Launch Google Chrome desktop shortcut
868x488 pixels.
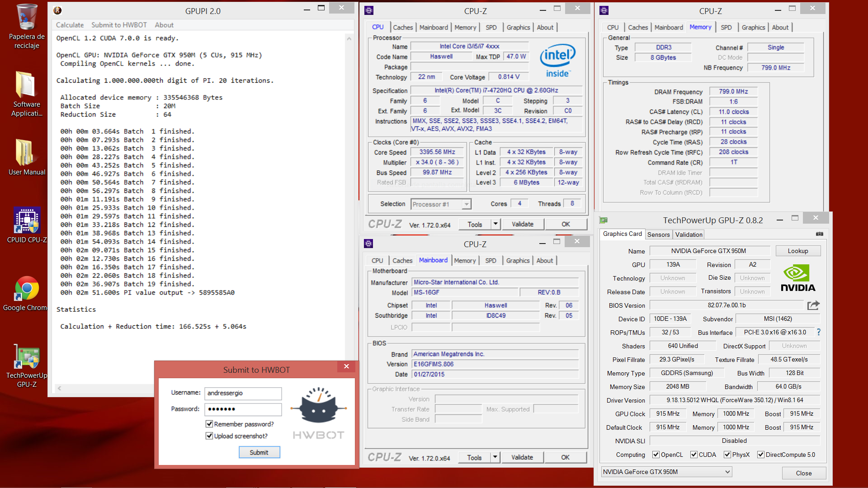coord(27,293)
